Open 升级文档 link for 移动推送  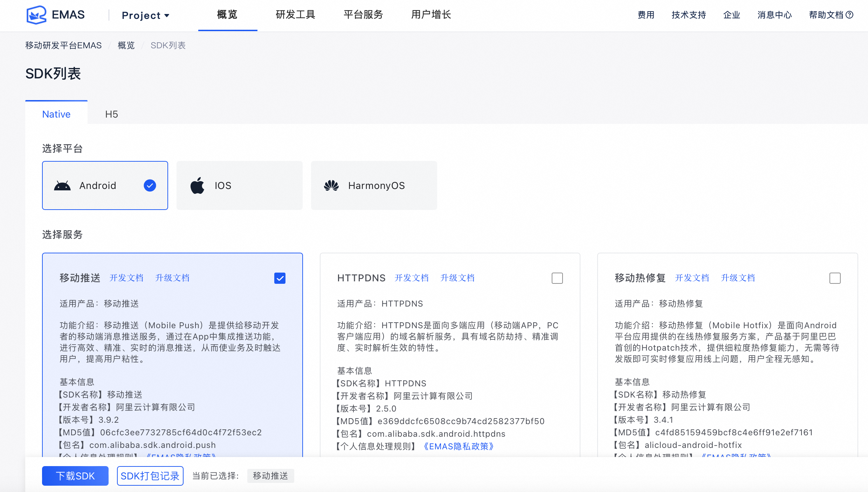coord(172,278)
